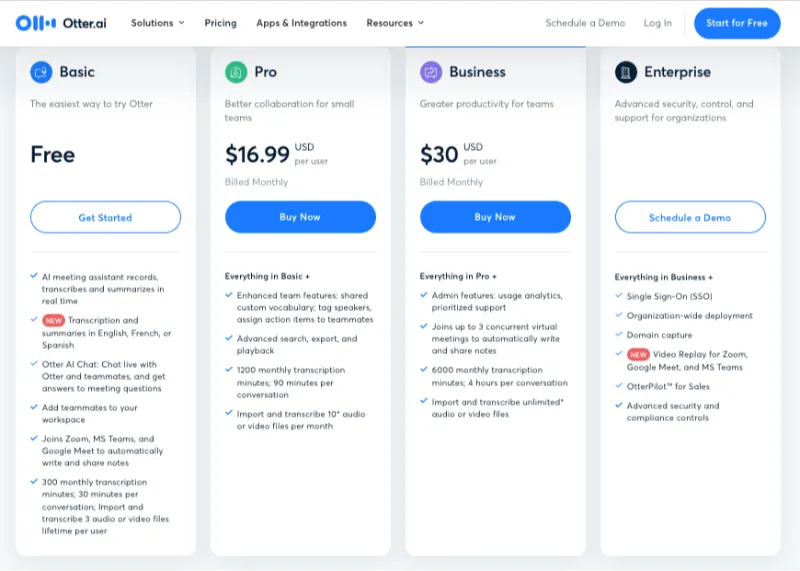
Task: Expand the Resources dropdown menu
Action: [x=395, y=23]
